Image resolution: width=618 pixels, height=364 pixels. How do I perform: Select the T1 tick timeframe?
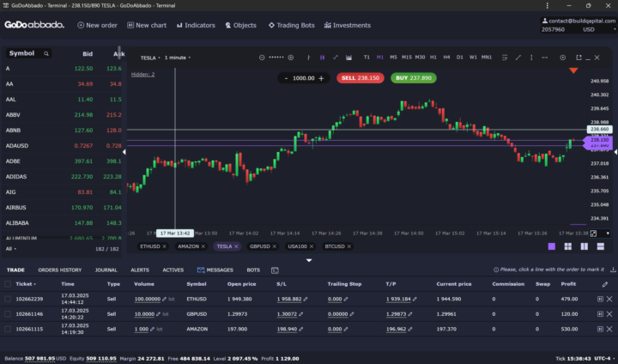pyautogui.click(x=367, y=58)
